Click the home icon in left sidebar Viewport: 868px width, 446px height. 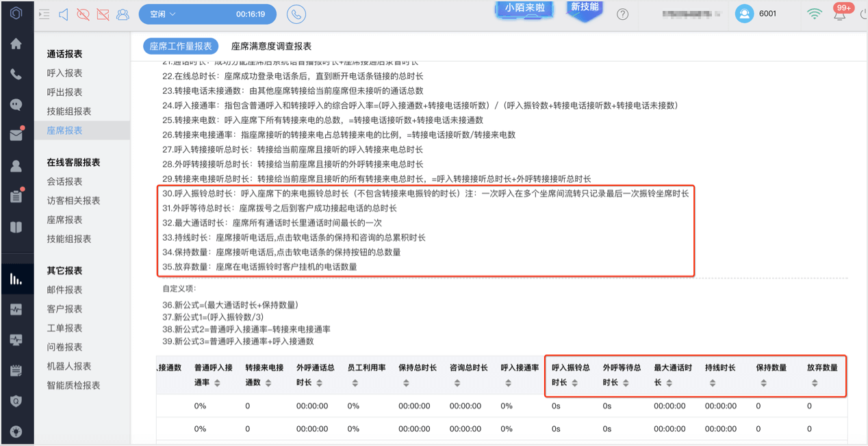click(16, 44)
